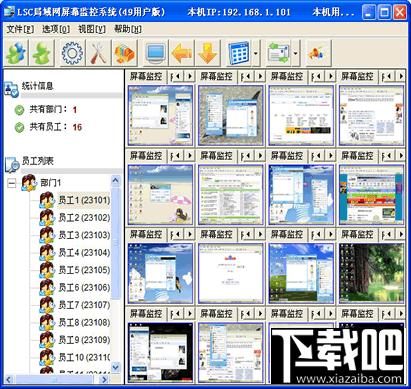Select second row third 屏幕监控 tab
The width and height of the screenshot is (411, 389).
(287, 156)
